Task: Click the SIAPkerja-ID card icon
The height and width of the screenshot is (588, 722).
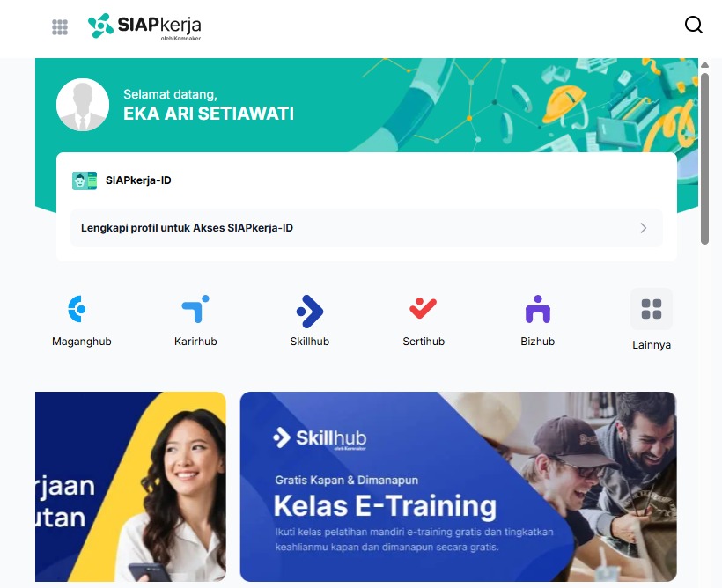Action: tap(85, 180)
